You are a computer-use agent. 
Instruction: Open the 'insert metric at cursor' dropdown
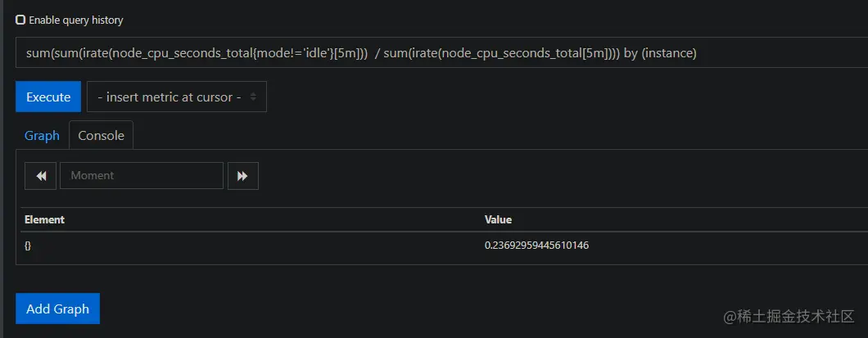(176, 97)
